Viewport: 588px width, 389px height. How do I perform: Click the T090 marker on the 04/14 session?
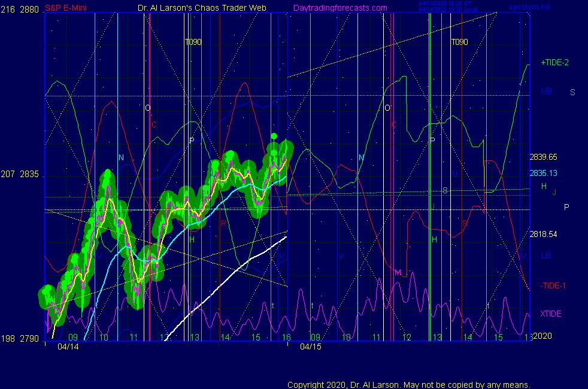point(193,42)
